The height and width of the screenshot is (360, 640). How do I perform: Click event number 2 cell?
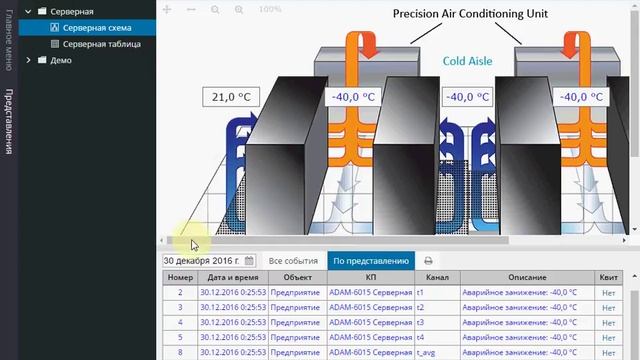180,293
